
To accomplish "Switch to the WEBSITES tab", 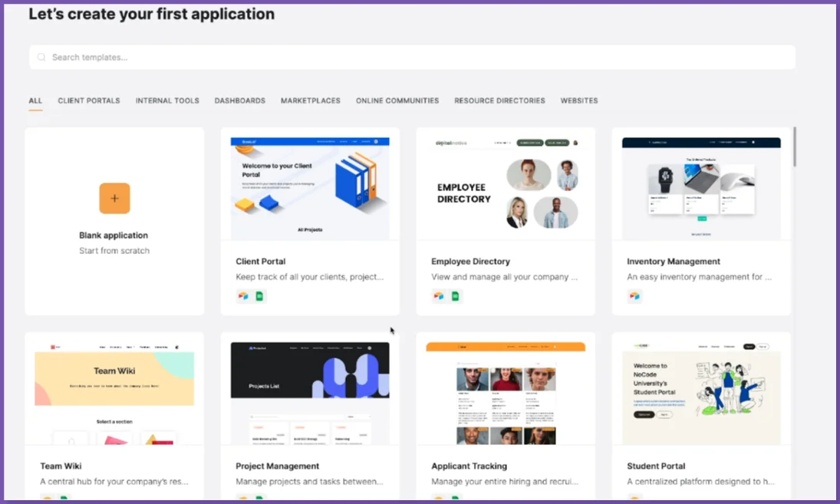I will point(578,100).
